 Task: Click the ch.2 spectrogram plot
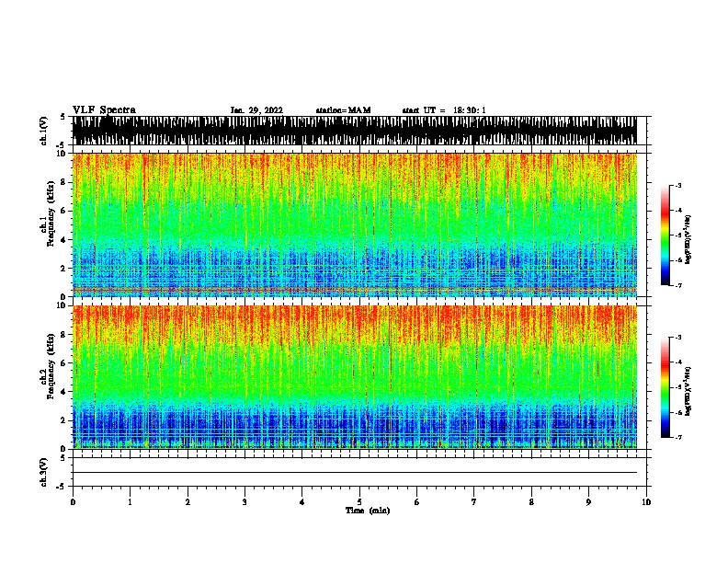pyautogui.click(x=355, y=377)
